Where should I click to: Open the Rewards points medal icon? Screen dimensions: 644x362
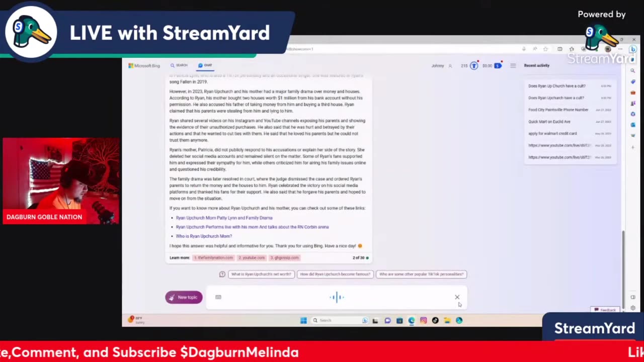(473, 65)
